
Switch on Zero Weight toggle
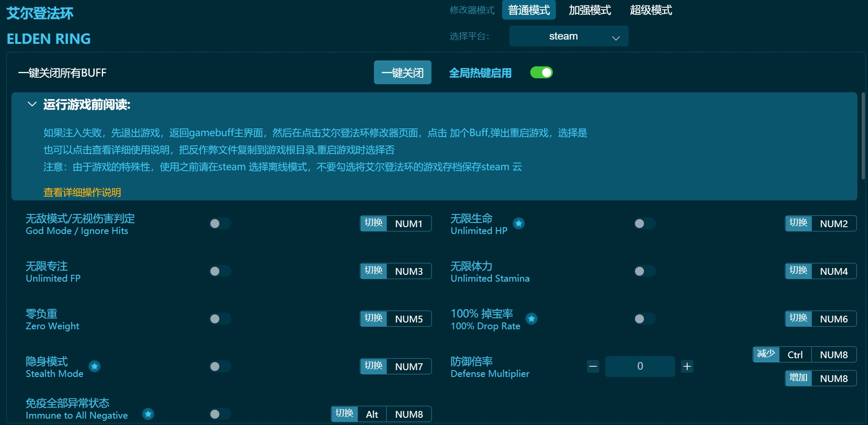[220, 319]
